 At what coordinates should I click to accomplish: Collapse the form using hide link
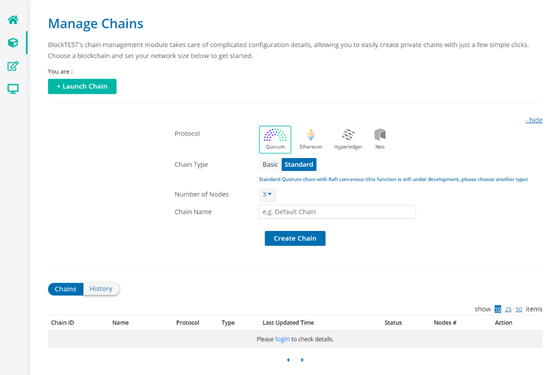(x=534, y=120)
